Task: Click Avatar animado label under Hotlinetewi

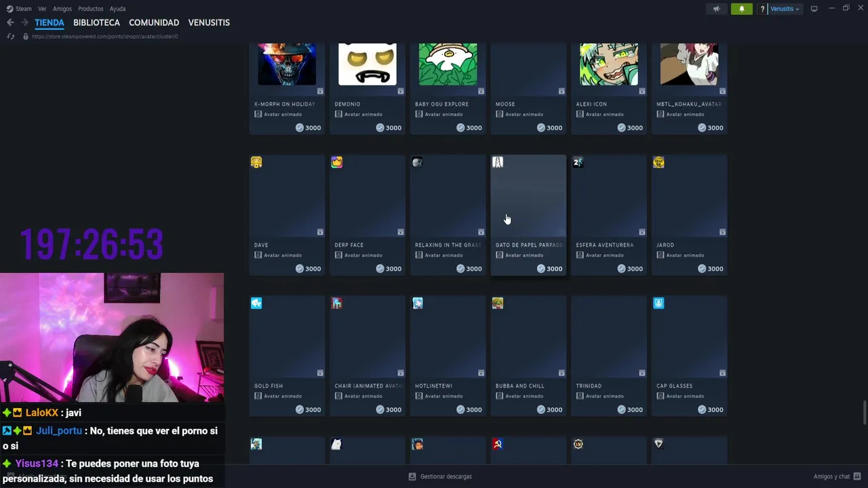Action: [x=439, y=396]
